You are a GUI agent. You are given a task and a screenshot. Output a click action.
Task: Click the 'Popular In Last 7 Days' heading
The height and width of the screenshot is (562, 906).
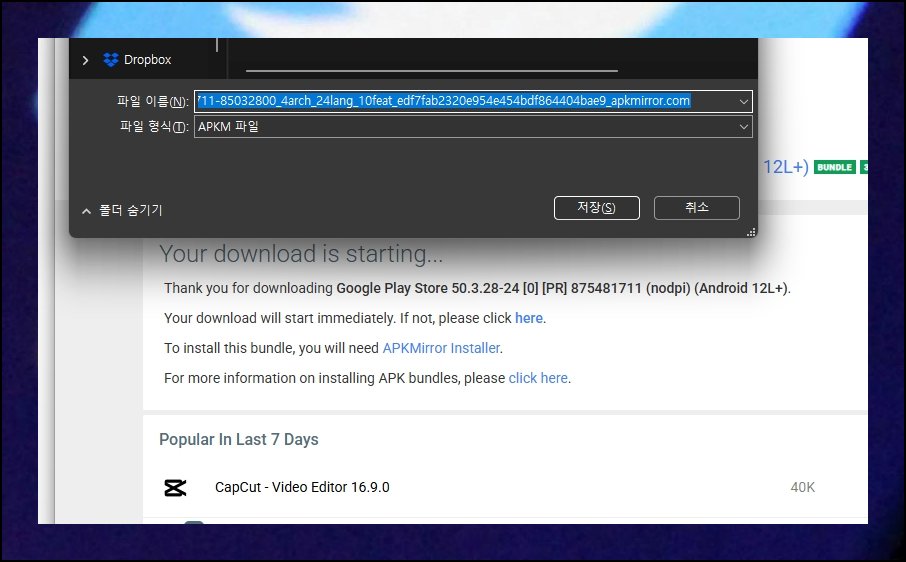239,440
